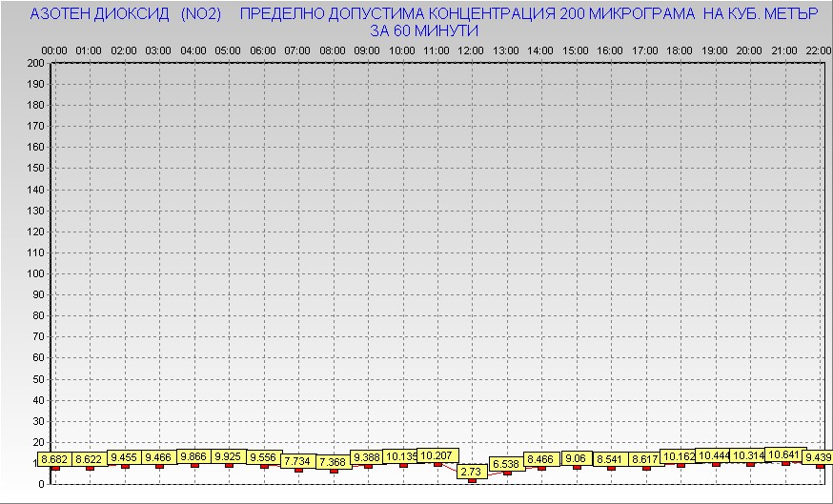Screen dimensions: 833x504
Task: Click the 22:00 time axis label
Action: point(819,50)
